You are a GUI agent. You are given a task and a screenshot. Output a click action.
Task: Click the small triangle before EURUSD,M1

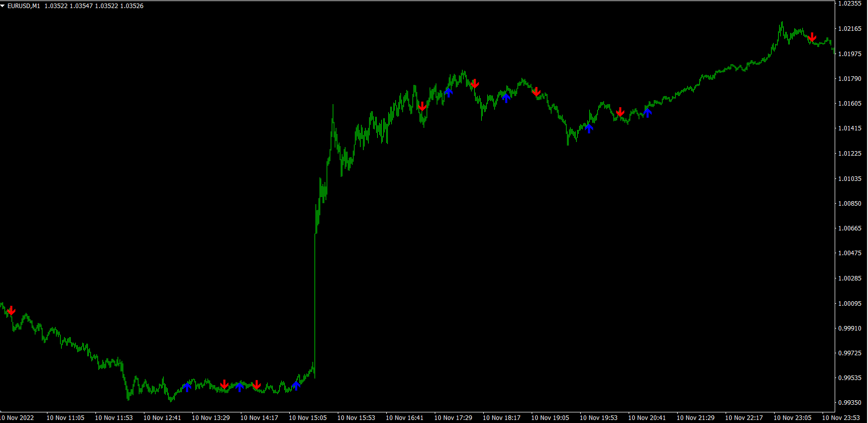coord(3,6)
